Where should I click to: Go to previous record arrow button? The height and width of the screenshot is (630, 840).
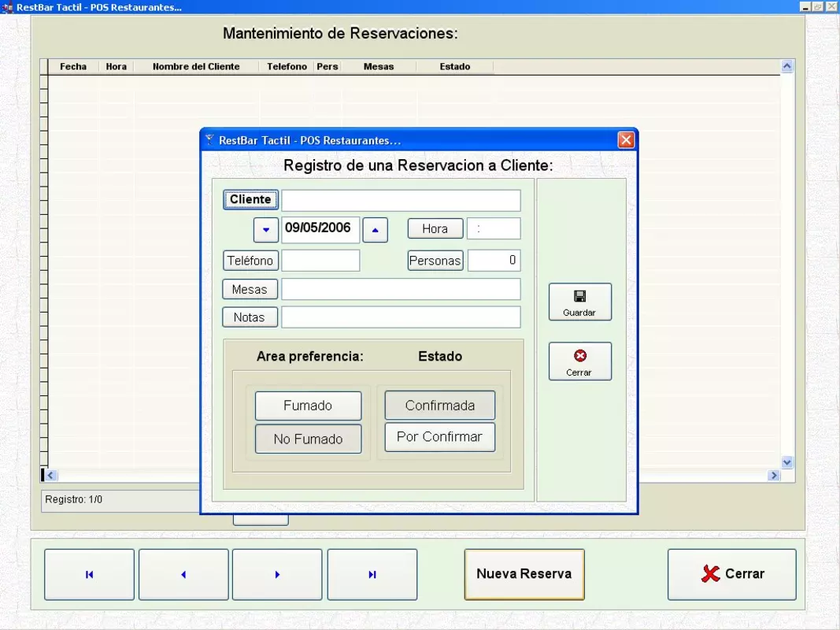coord(183,574)
